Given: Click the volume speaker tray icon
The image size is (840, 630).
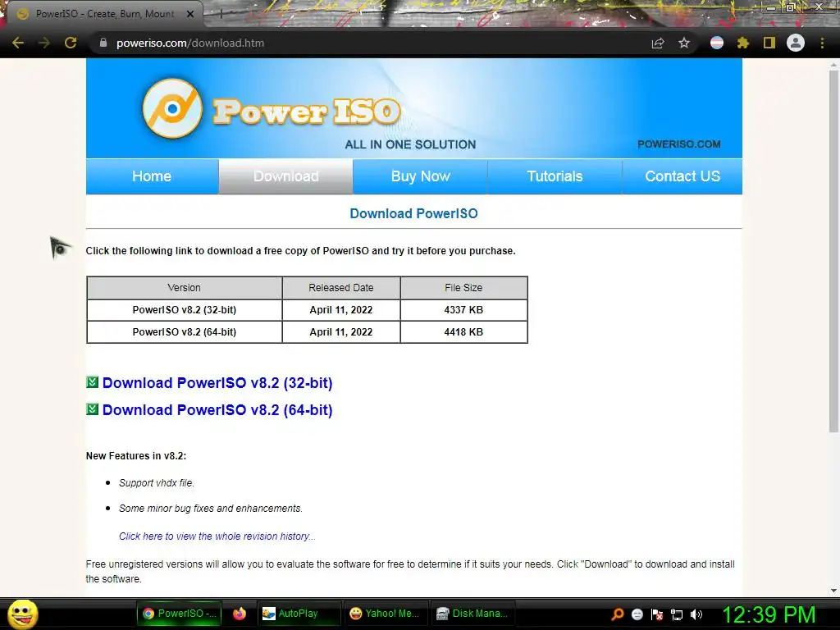Looking at the screenshot, I should [x=696, y=614].
